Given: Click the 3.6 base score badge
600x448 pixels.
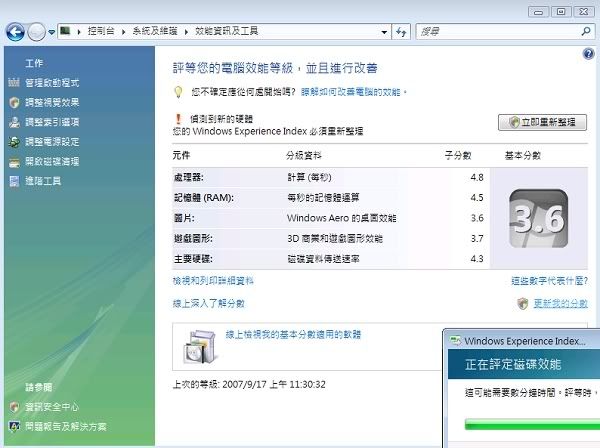Looking at the screenshot, I should click(538, 218).
